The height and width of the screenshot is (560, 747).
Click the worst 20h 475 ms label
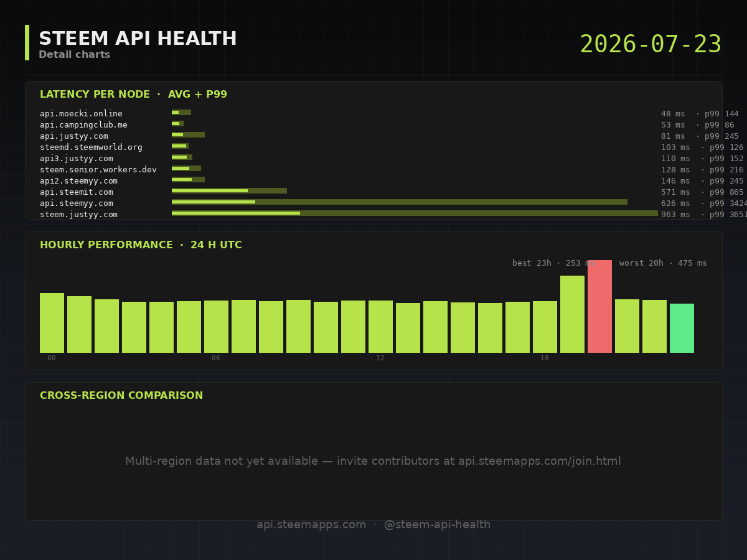[663, 263]
